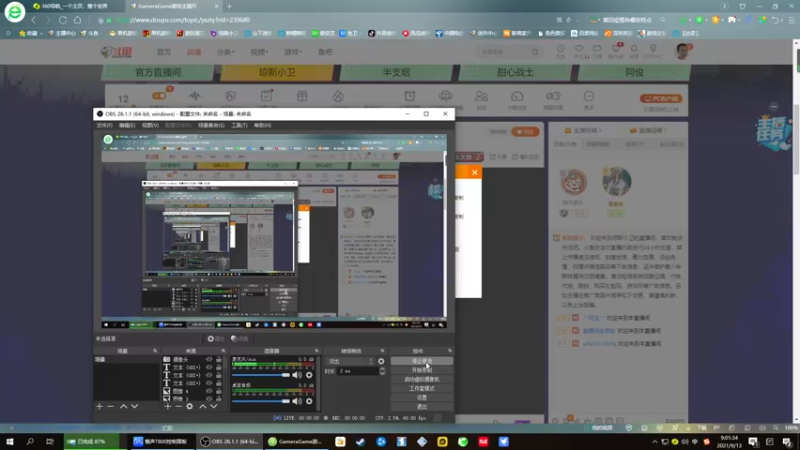Click 停止推流 button in OBS controls
The image size is (800, 450).
point(421,361)
